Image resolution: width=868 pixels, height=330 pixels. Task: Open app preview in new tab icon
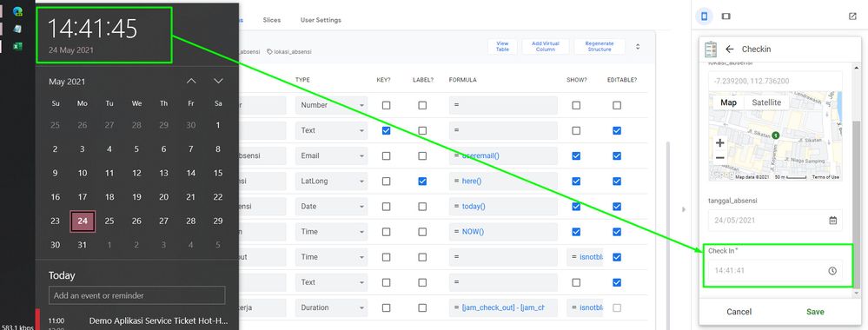click(852, 16)
